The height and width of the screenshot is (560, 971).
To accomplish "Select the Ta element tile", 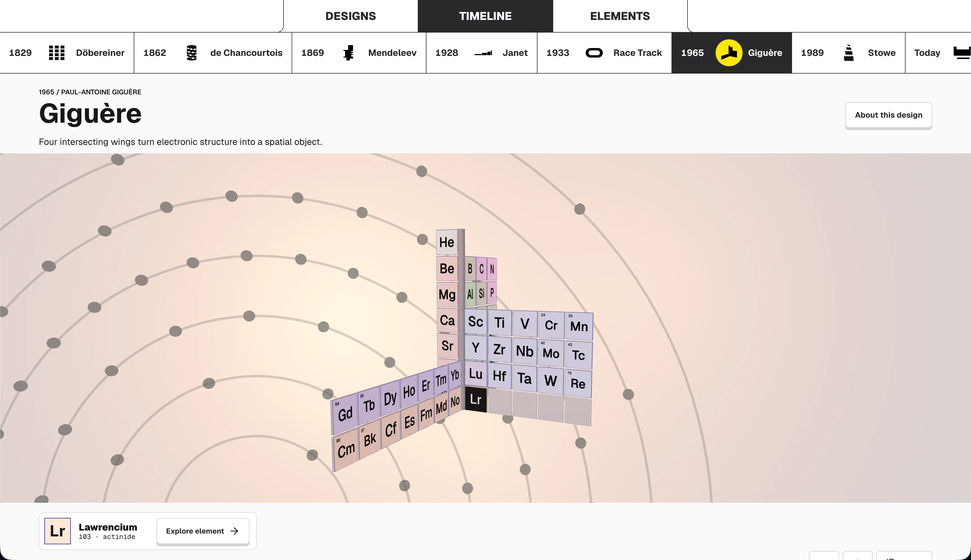I will pyautogui.click(x=524, y=378).
